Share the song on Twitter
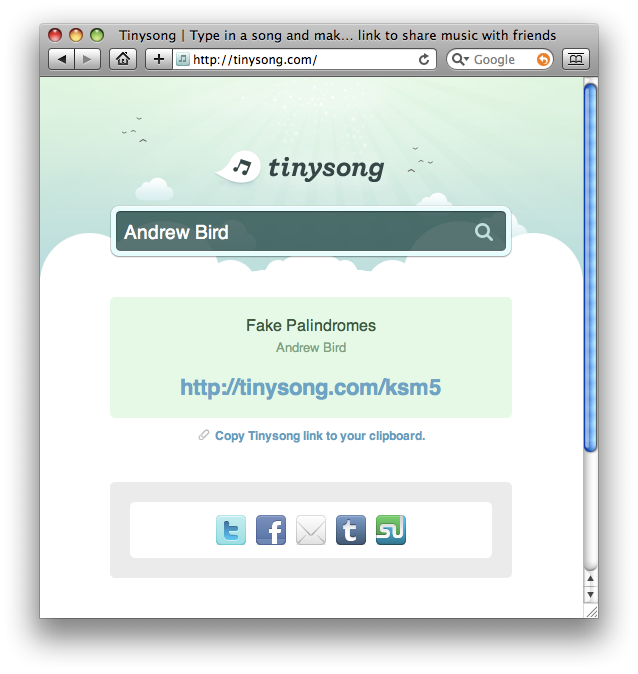Image resolution: width=638 pixels, height=674 pixels. pos(231,530)
